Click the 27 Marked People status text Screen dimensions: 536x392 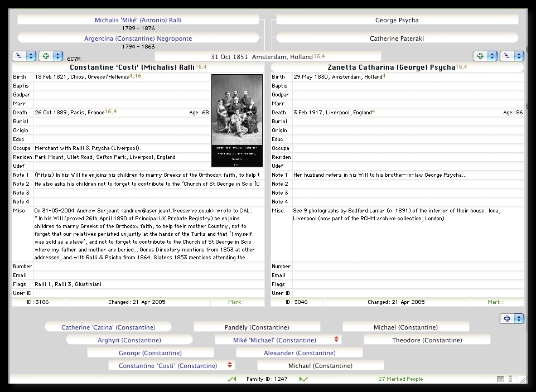(x=400, y=379)
